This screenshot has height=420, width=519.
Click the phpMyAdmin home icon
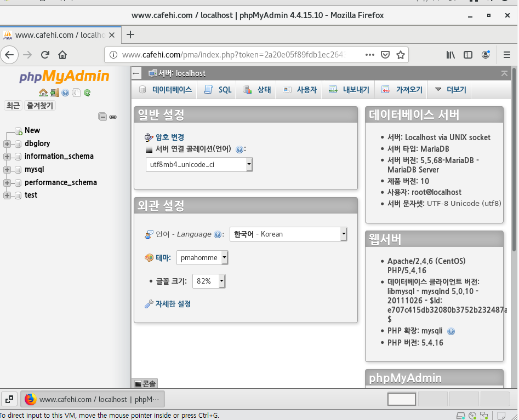[x=43, y=93]
